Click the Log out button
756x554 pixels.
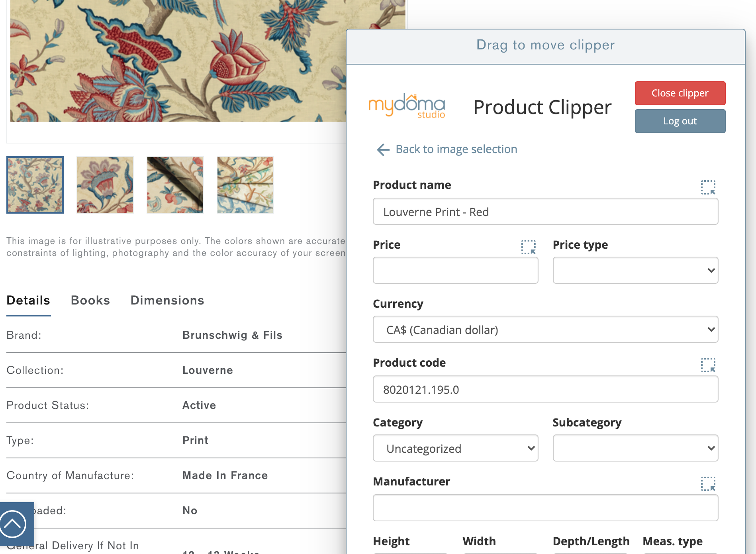coord(680,121)
